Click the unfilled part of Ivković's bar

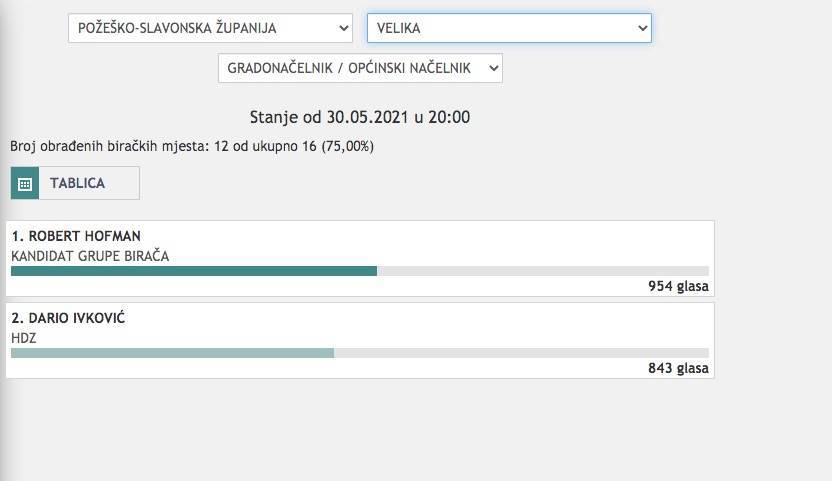point(520,353)
